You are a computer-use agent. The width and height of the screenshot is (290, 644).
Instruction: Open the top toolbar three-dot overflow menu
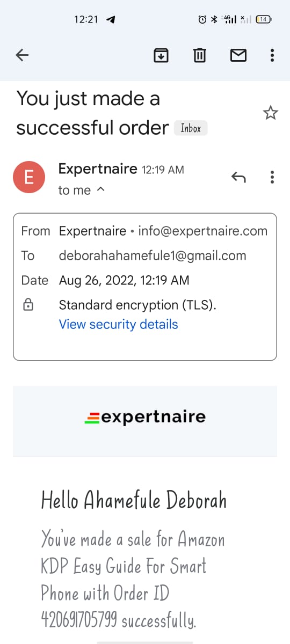pyautogui.click(x=272, y=55)
